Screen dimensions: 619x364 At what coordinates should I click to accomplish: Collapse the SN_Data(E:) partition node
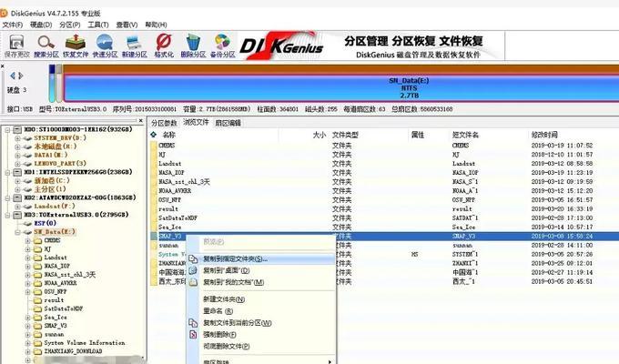(17, 232)
